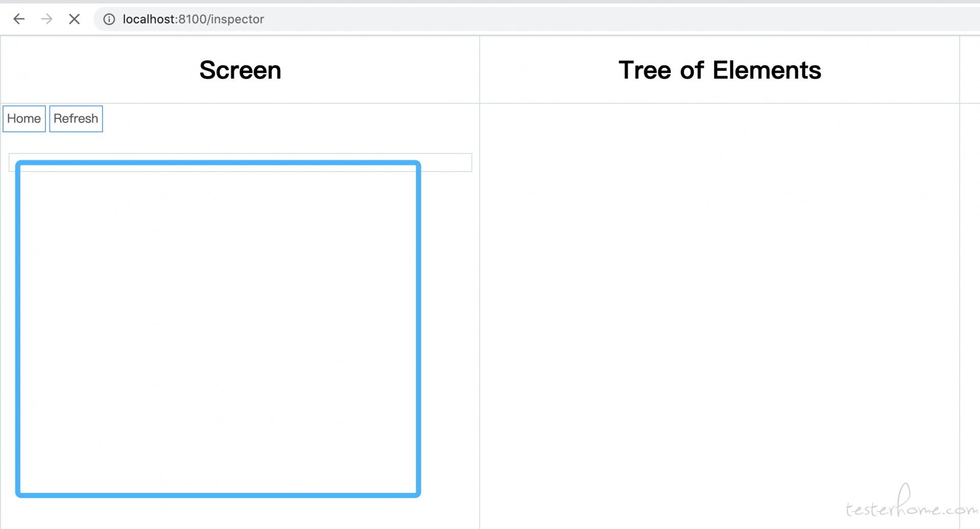
Task: Click the empty space right of the Refresh button
Action: [291, 119]
